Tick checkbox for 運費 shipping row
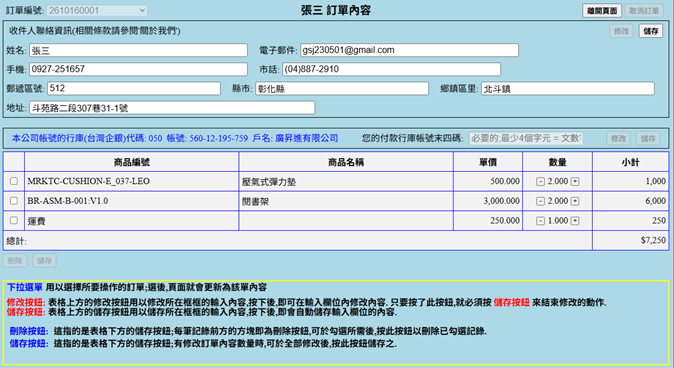The image size is (674, 368). pyautogui.click(x=14, y=220)
